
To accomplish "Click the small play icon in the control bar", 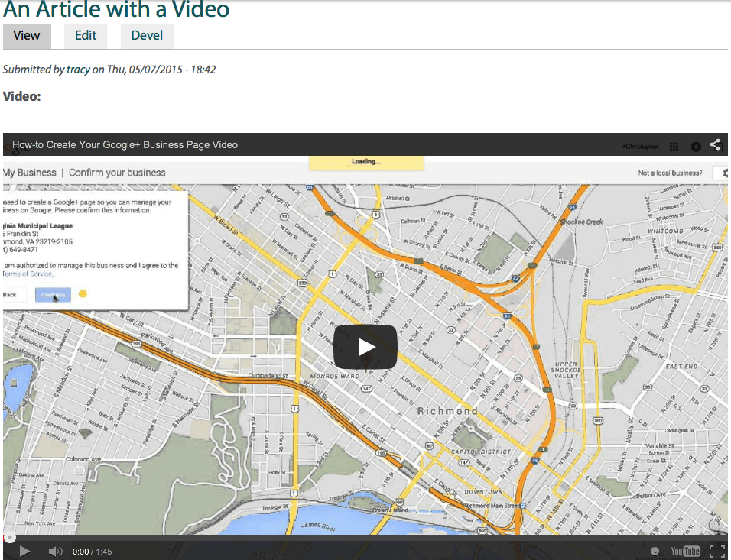I will (24, 552).
